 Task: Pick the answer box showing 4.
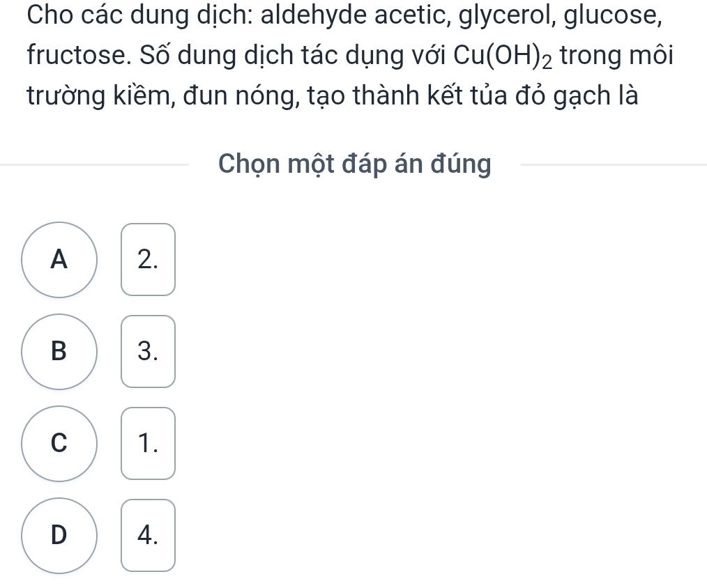point(148,536)
